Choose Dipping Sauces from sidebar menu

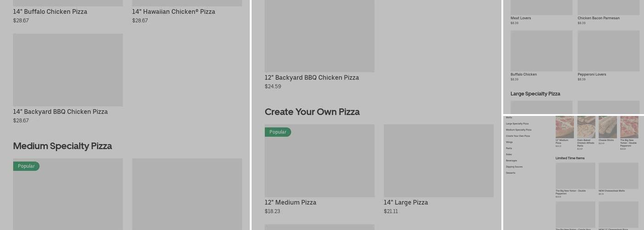coord(513,167)
